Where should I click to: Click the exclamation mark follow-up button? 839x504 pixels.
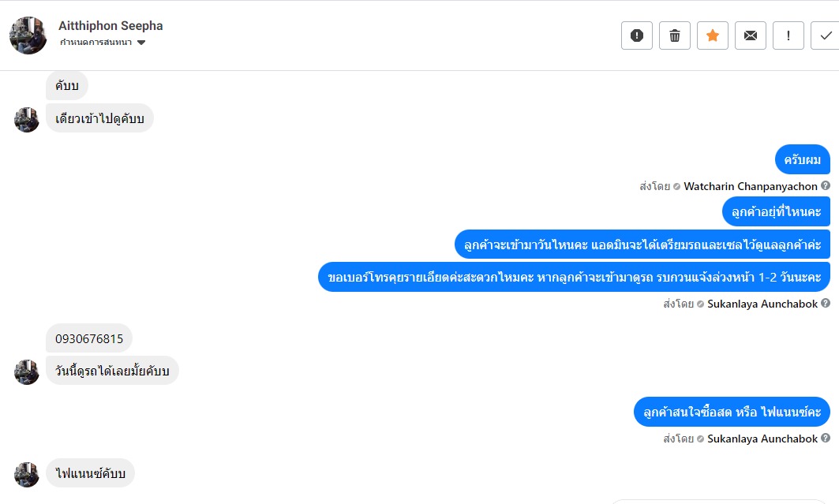(788, 35)
